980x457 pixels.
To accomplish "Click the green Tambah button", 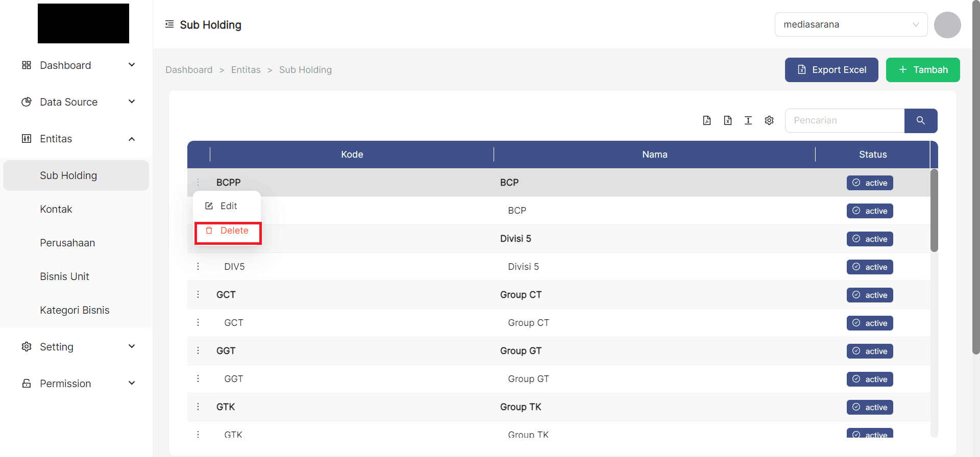I will click(922, 70).
